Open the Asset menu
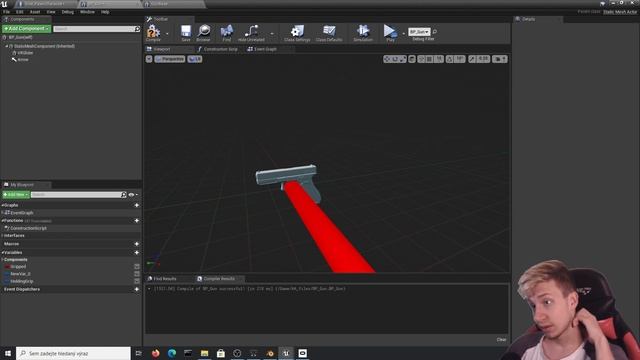 (35, 12)
